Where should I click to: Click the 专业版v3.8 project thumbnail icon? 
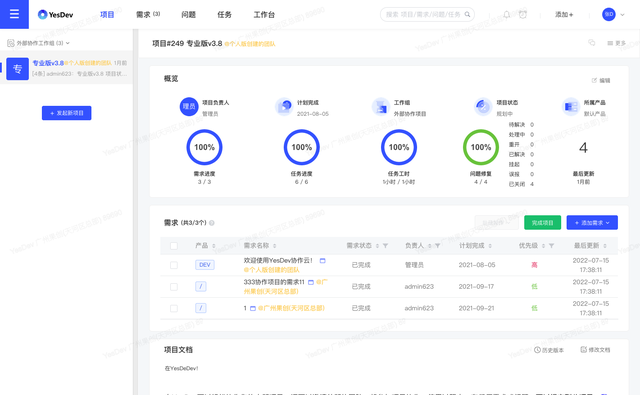tap(18, 69)
